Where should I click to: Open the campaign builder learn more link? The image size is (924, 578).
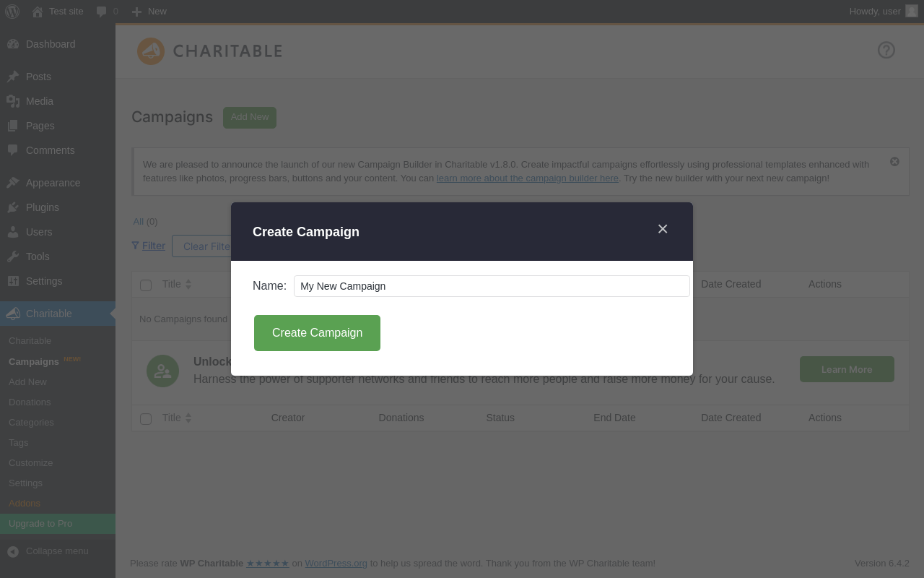528,178
